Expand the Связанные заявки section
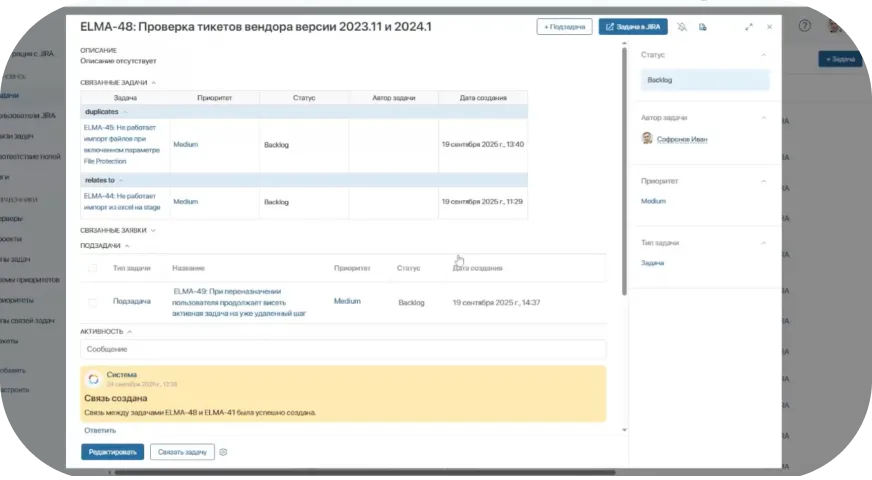 click(x=153, y=230)
